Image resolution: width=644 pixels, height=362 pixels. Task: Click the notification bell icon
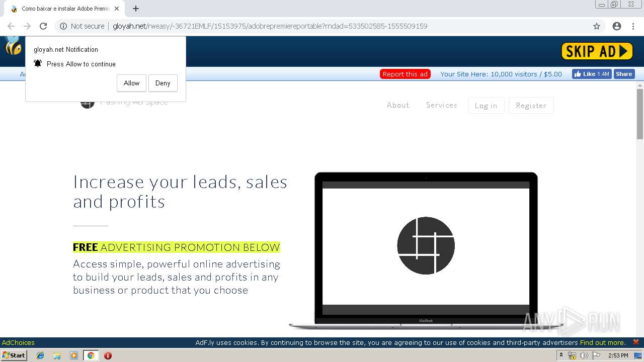click(x=38, y=63)
